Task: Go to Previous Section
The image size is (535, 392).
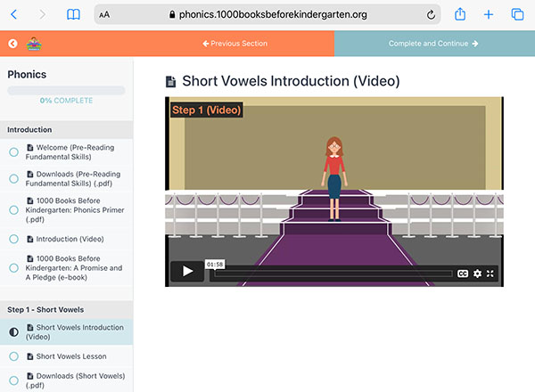Action: (235, 44)
